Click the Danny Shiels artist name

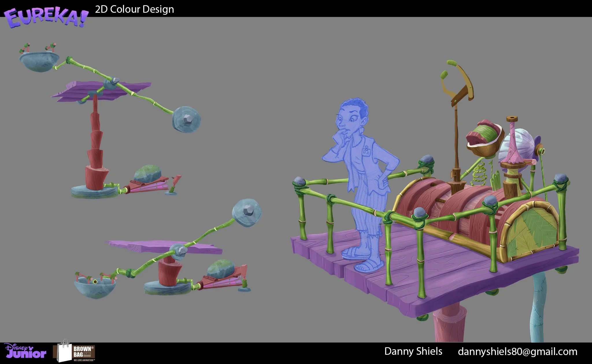coord(413,351)
